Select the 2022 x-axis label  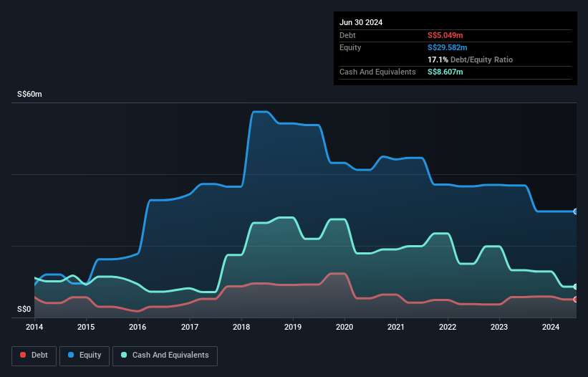point(448,327)
